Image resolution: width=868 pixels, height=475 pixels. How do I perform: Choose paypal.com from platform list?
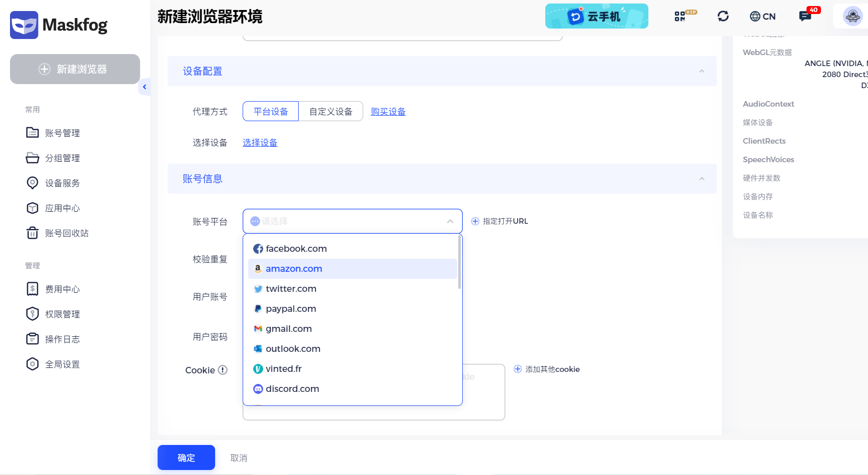(352, 309)
